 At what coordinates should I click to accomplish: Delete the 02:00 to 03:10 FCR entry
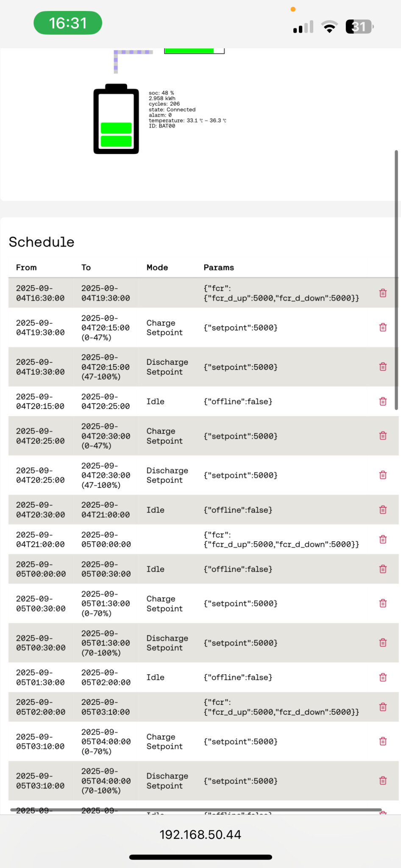(x=383, y=707)
